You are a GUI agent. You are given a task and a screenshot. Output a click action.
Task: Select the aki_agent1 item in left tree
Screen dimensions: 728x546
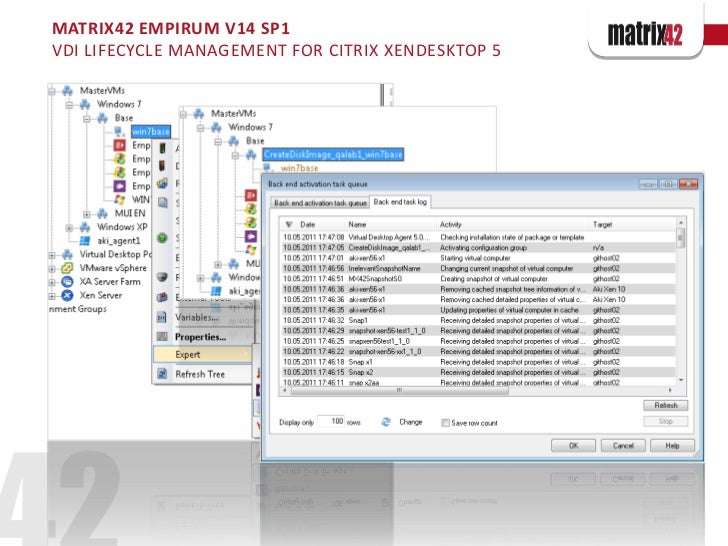pos(118,240)
